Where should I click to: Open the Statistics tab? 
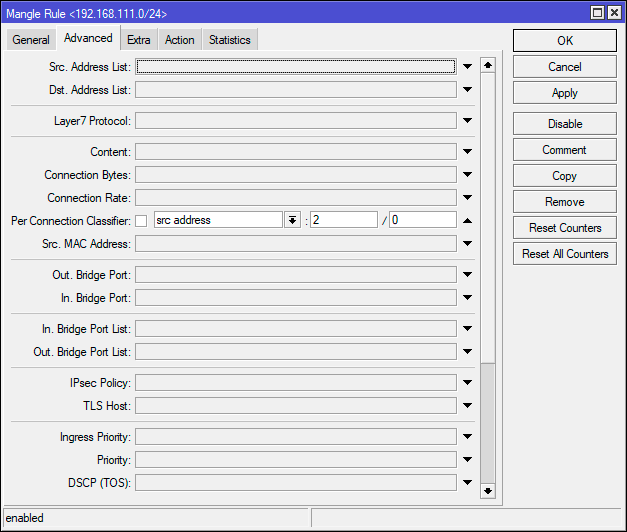230,40
